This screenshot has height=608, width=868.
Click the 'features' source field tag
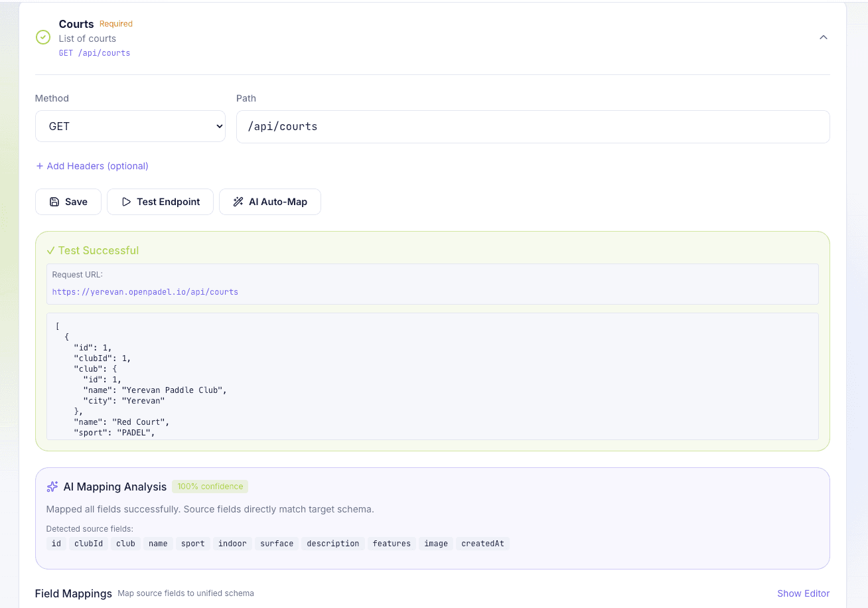click(392, 544)
